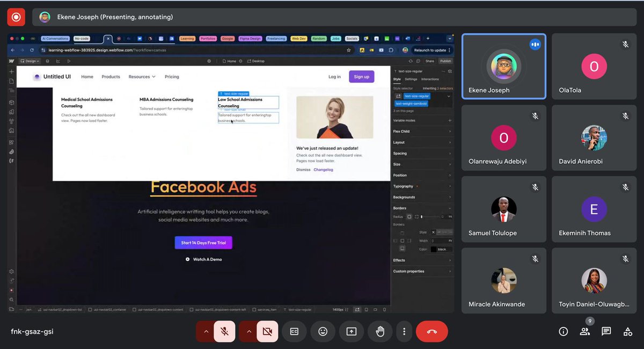Image resolution: width=644 pixels, height=349 pixels.
Task: Open Webflow Pages panel icon
Action: [12, 81]
